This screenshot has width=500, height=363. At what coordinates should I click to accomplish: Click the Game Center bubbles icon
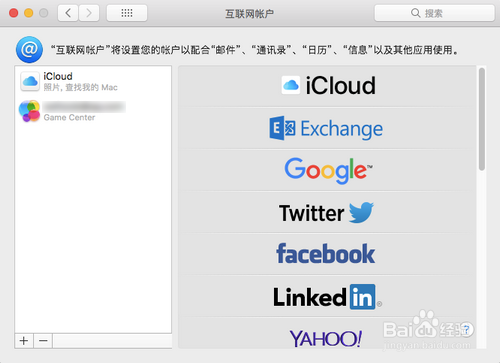pos(29,111)
